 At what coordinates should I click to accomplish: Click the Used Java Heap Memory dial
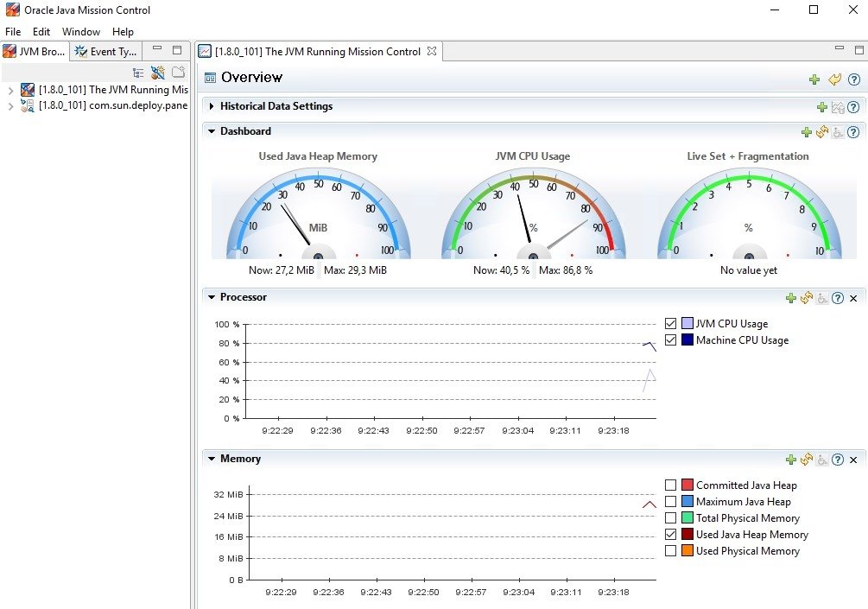point(319,213)
